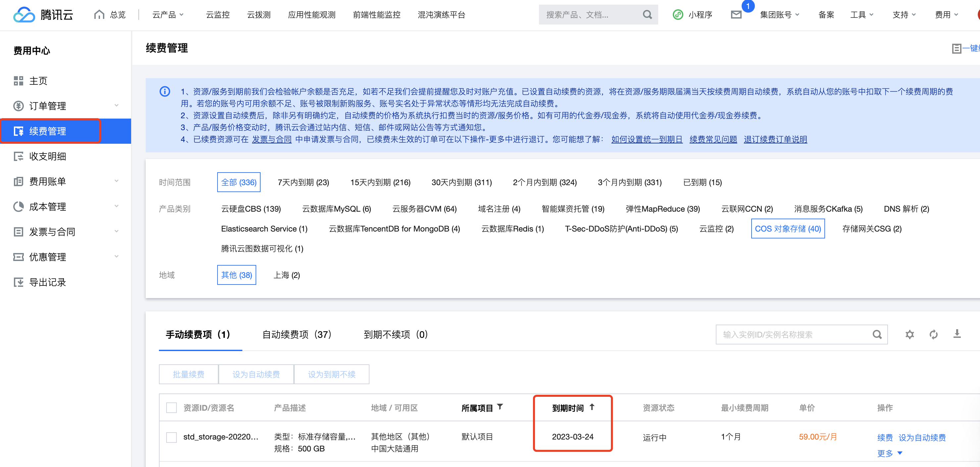Open 更多 dropdown in row actions
The width and height of the screenshot is (980, 467).
pos(890,453)
